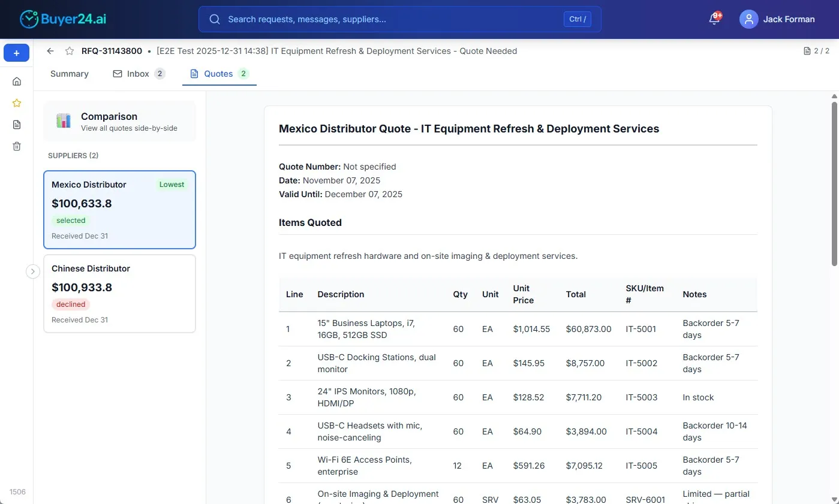The height and width of the screenshot is (504, 839).
Task: Open starred items in left sidebar
Action: (17, 103)
